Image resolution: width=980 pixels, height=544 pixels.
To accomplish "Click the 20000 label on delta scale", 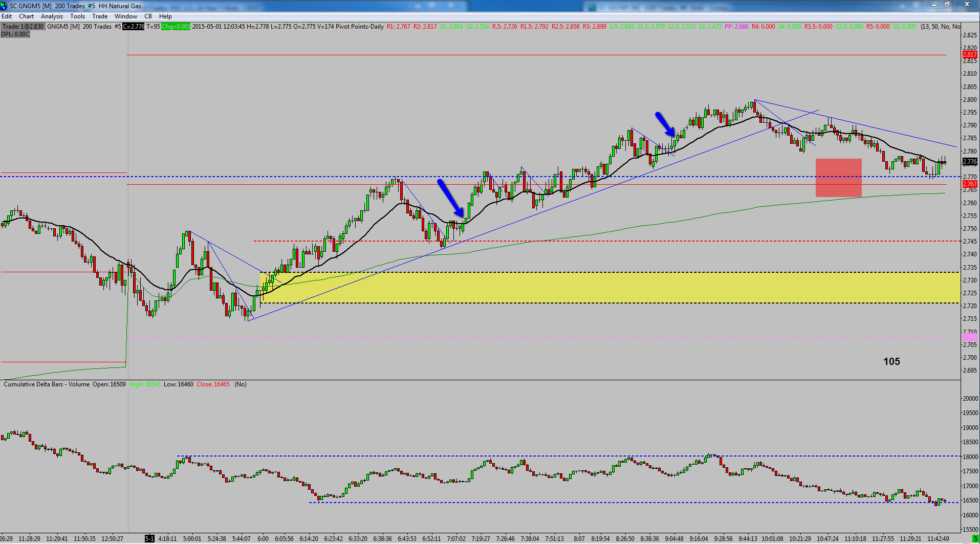I will (x=970, y=399).
